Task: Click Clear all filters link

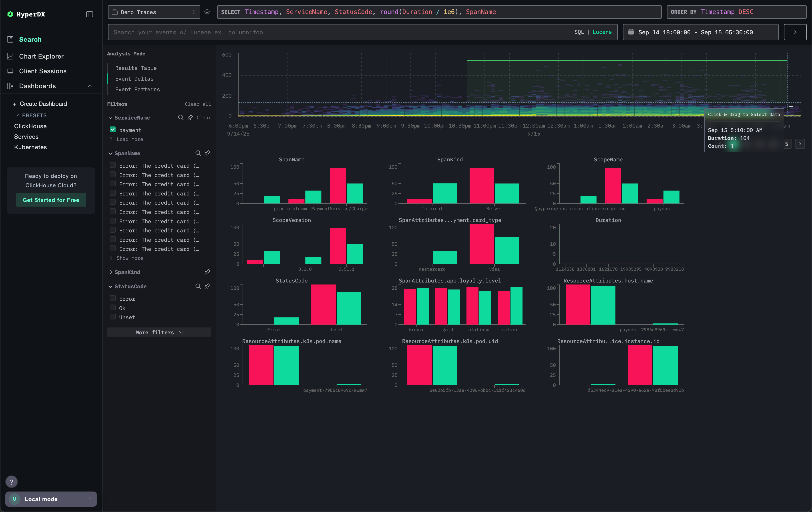Action: (x=198, y=104)
